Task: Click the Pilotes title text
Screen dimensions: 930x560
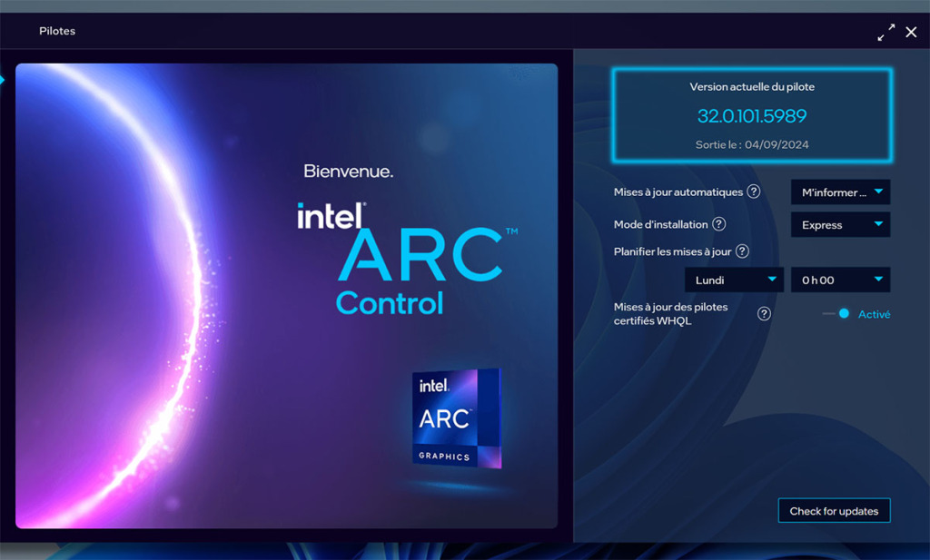Action: 57,31
